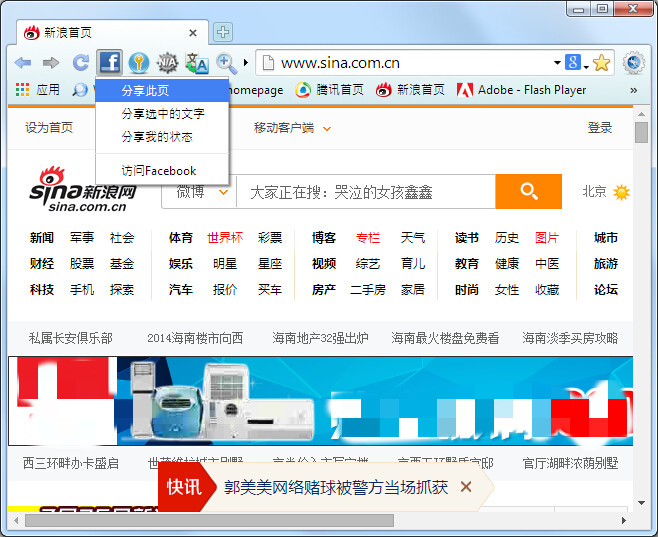
Task: Open the 新闻 category link
Action: [x=42, y=238]
